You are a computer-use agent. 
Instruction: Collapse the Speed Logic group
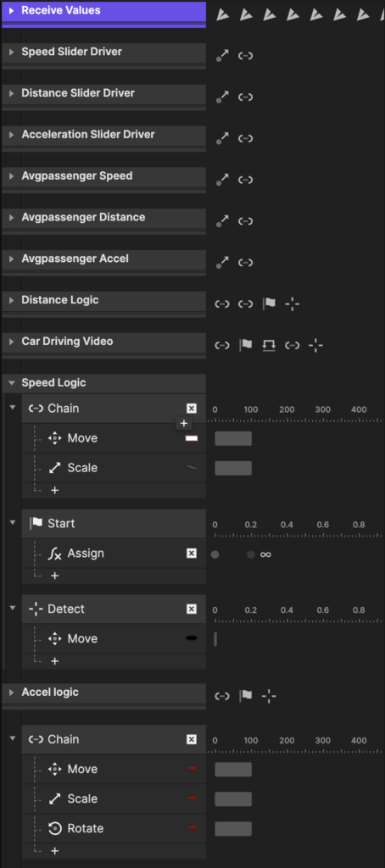click(x=11, y=383)
